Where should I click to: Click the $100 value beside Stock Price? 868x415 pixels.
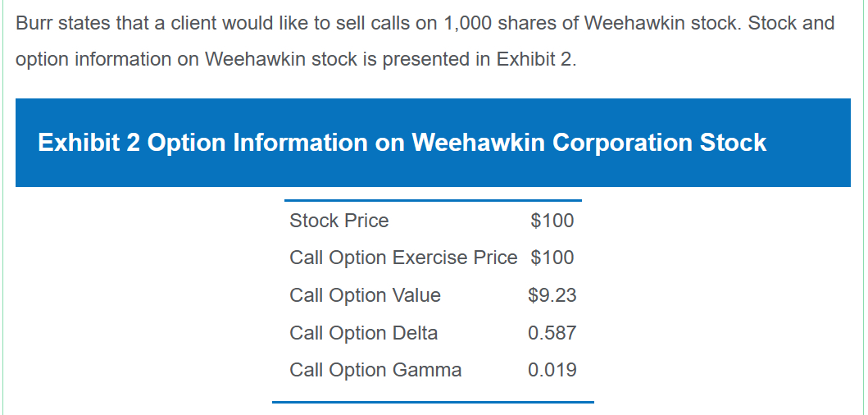tap(552, 221)
